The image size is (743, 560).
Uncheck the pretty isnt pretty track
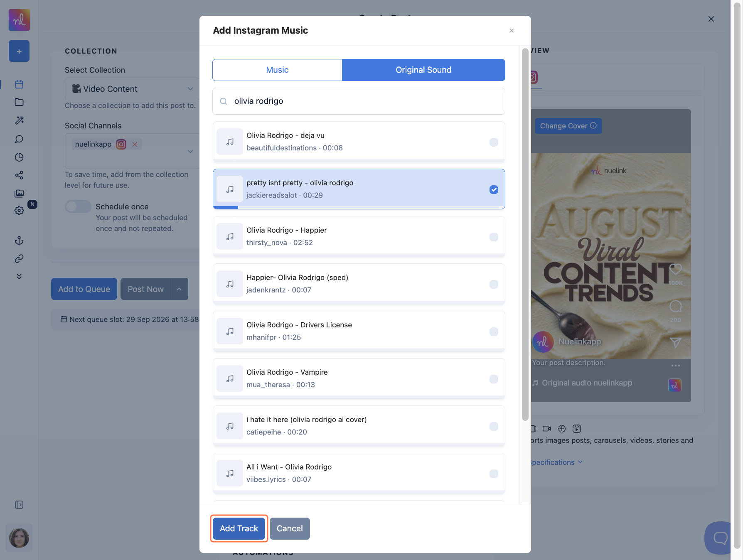tap(494, 189)
